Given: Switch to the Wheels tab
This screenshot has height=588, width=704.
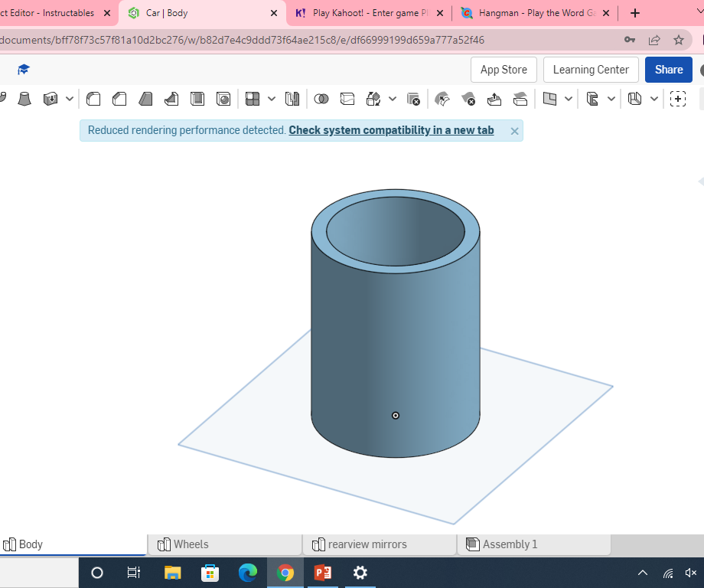Looking at the screenshot, I should (226, 544).
